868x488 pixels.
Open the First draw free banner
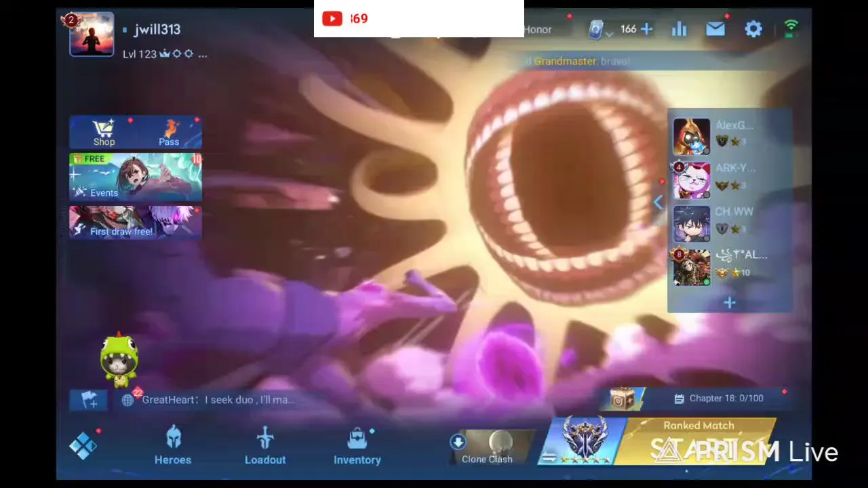(x=136, y=222)
